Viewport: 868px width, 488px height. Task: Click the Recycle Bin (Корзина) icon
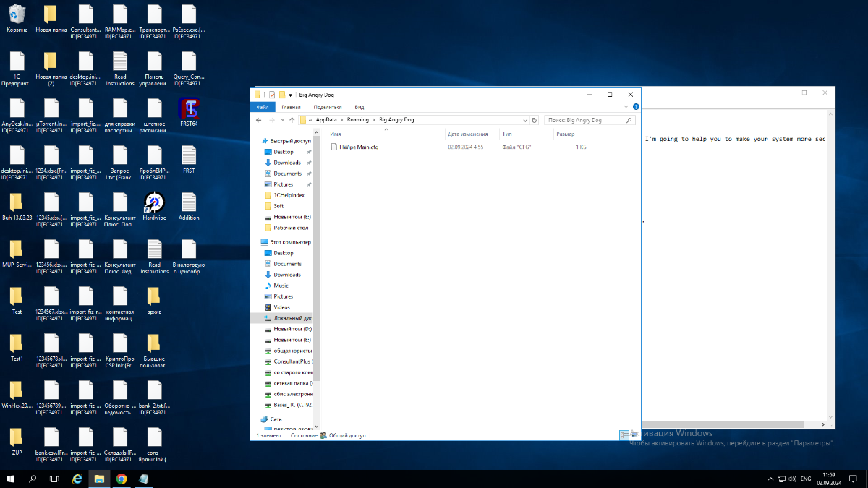17,15
